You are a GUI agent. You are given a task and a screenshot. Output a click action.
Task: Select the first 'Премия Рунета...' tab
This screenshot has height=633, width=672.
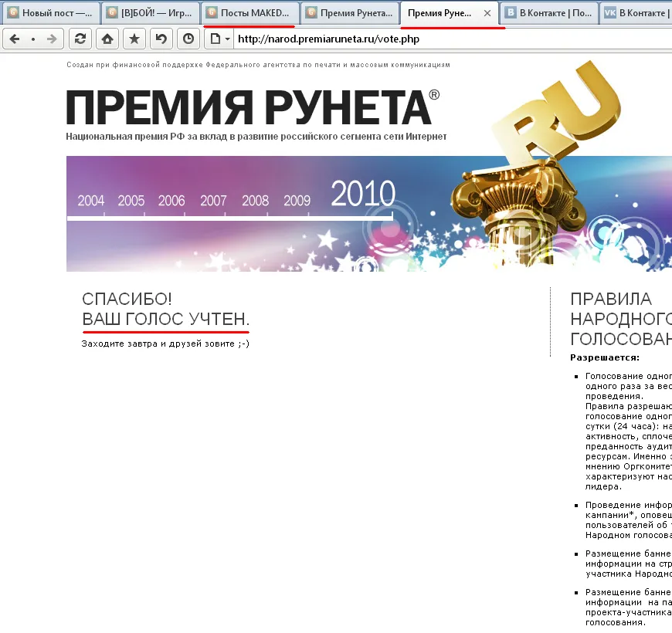(x=349, y=13)
